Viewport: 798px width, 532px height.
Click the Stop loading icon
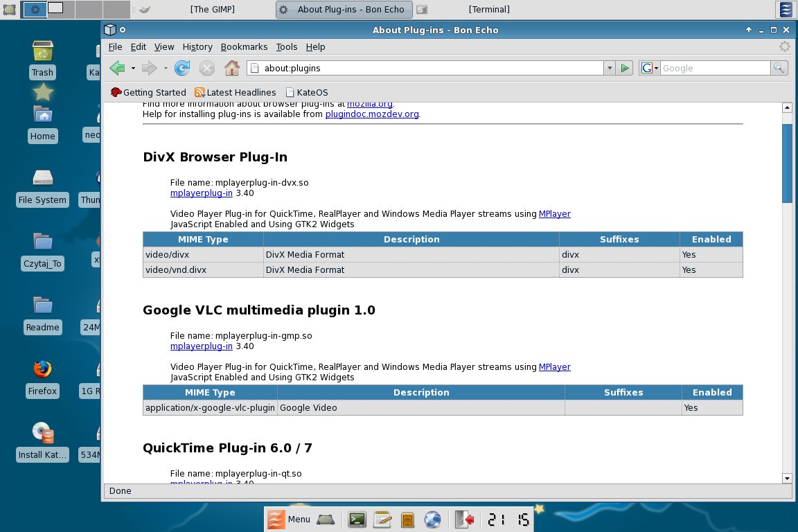point(206,68)
